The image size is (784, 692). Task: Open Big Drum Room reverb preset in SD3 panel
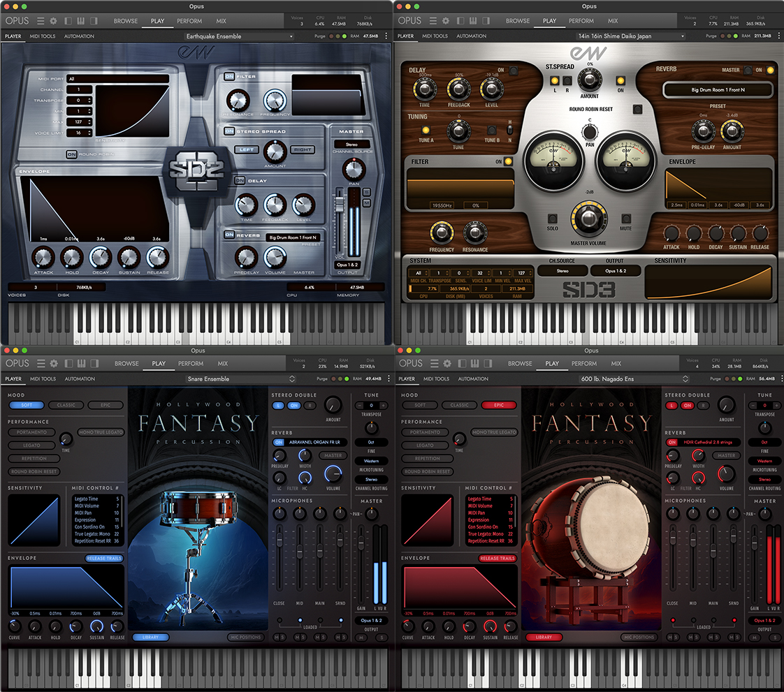[718, 90]
